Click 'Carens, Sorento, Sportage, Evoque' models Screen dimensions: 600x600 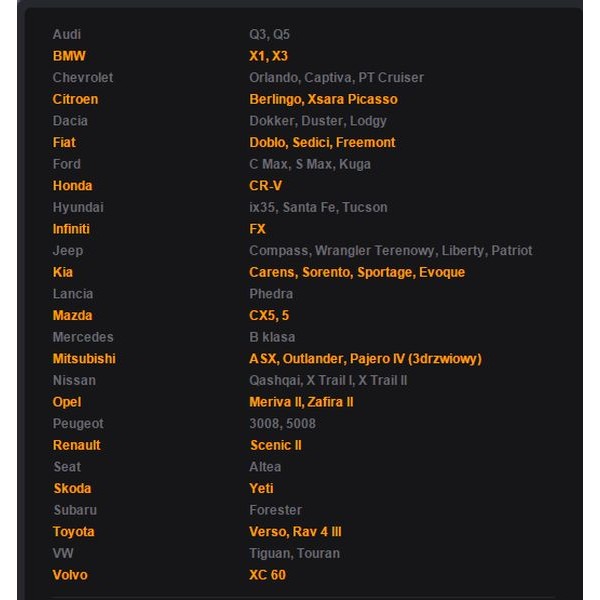click(357, 272)
